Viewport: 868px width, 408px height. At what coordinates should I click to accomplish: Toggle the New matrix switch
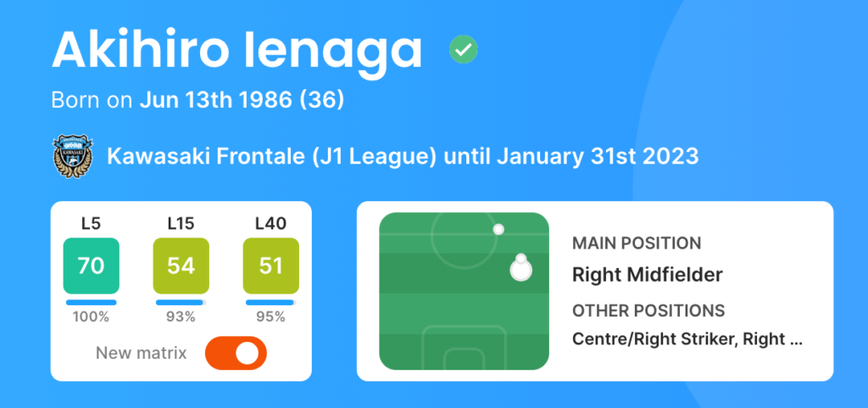(236, 354)
